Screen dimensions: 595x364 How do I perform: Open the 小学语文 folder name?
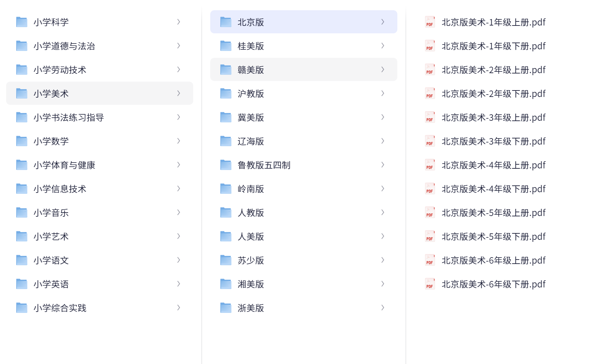click(x=51, y=260)
